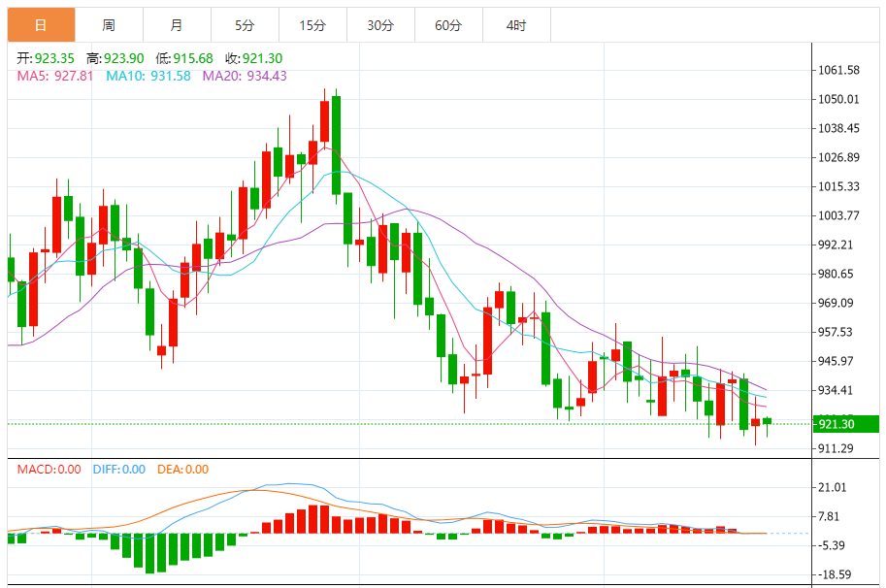Viewport: 886px width, 588px height.
Task: Click the -18.59 MACD axis label
Action: coord(834,574)
